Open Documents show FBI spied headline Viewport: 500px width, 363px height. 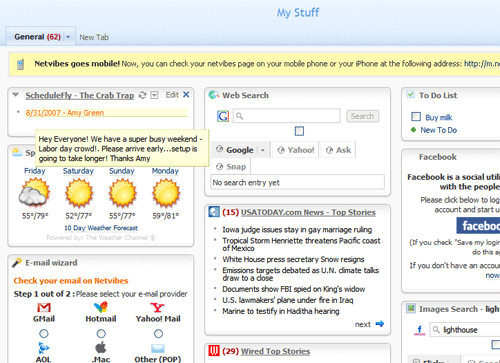pyautogui.click(x=294, y=289)
